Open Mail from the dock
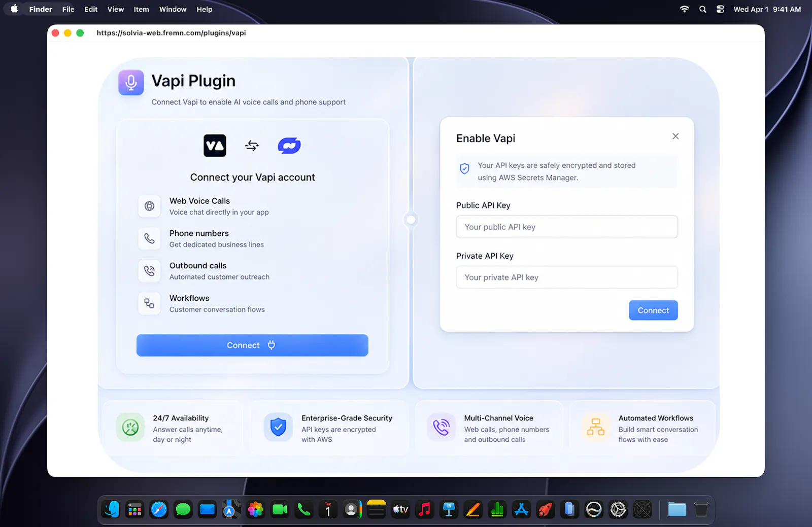This screenshot has width=812, height=527. pos(208,509)
